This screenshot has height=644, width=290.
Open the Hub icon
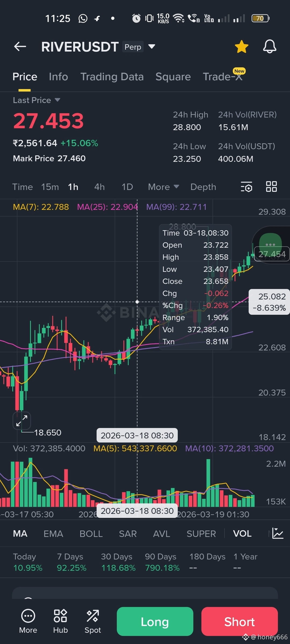tap(60, 621)
